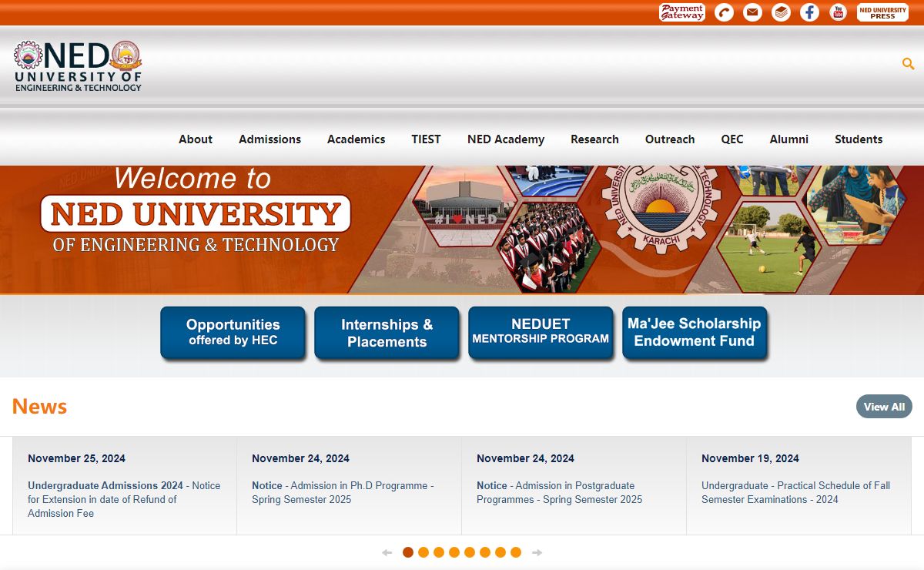This screenshot has width=924, height=570.
Task: Open the QEC menu item
Action: 732,139
